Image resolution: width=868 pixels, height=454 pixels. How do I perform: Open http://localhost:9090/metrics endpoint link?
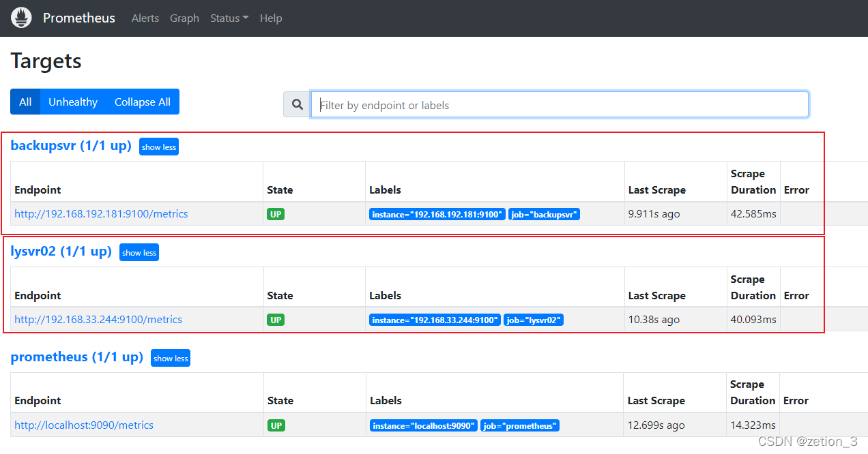click(x=84, y=425)
